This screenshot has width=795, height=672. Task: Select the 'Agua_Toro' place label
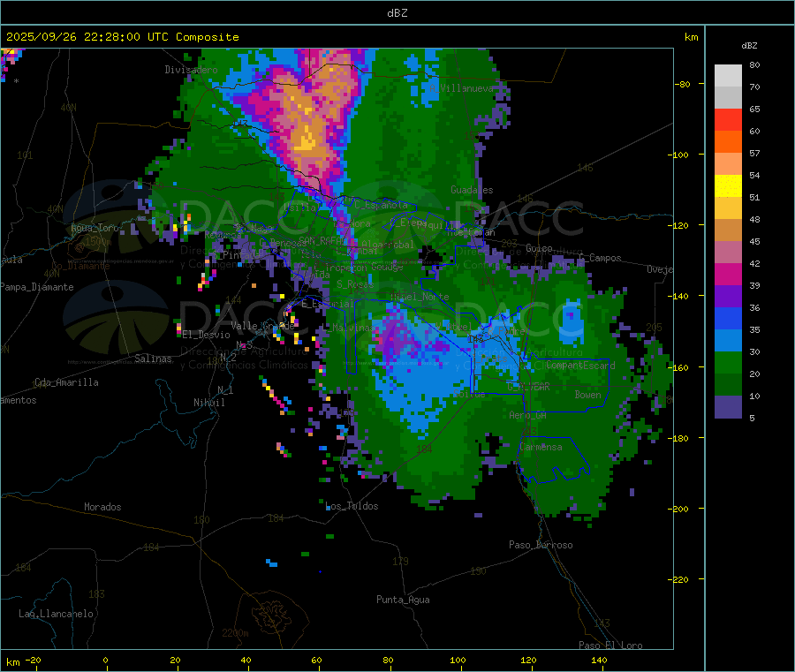click(95, 228)
